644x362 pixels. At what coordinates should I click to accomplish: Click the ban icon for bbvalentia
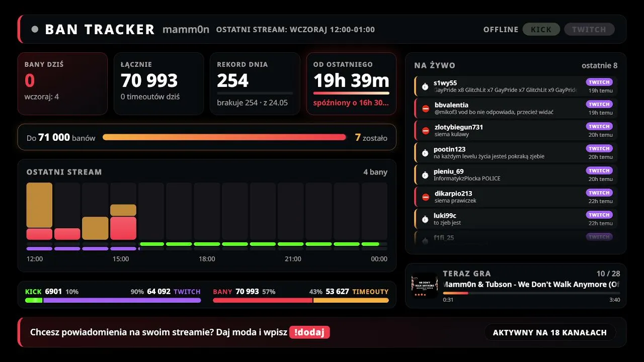tap(426, 109)
